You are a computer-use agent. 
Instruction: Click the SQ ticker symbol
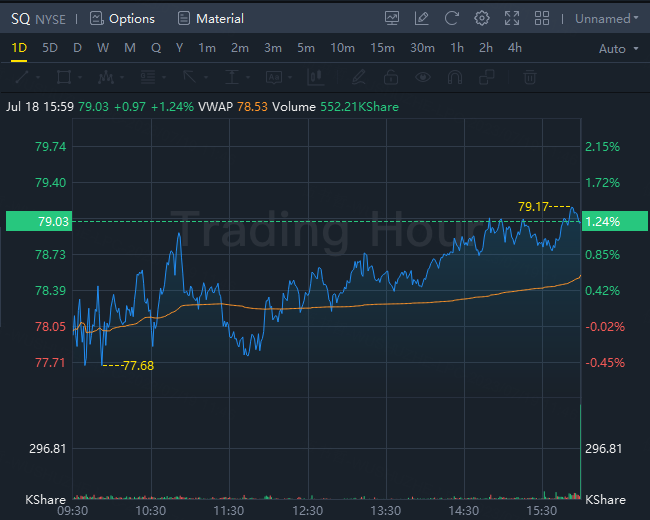(x=20, y=18)
